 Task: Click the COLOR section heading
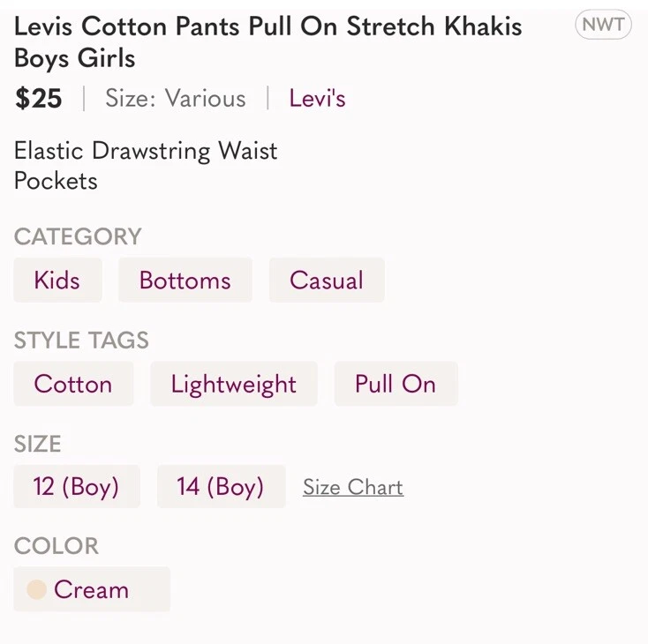57,546
